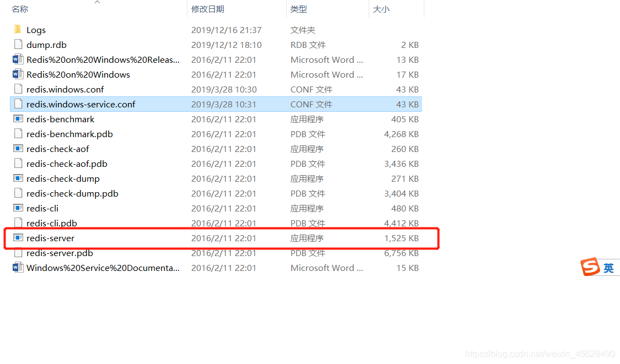This screenshot has height=364, width=620.
Task: Click the redis-cli.pdb file icon
Action: [18, 223]
